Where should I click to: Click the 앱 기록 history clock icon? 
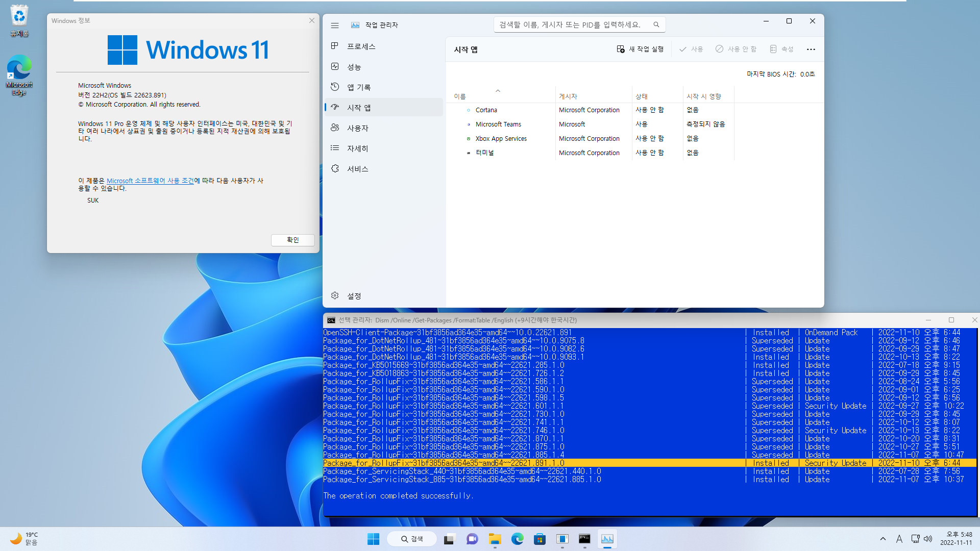(335, 87)
